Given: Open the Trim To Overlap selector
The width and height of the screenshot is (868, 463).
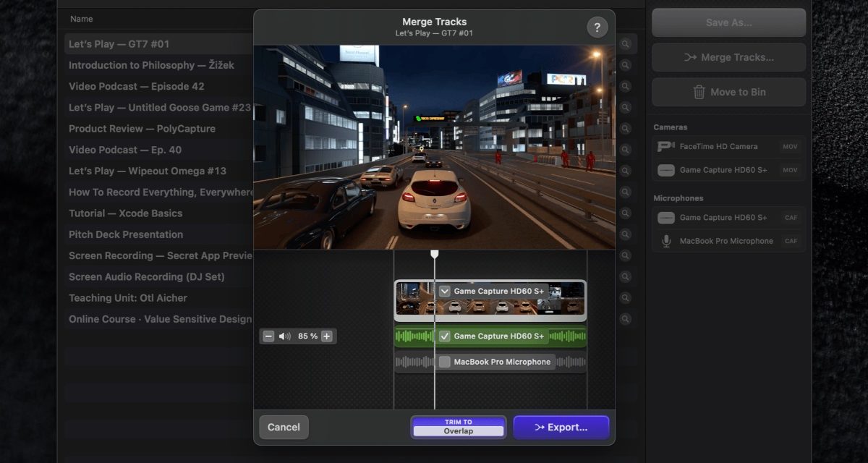Looking at the screenshot, I should [458, 427].
